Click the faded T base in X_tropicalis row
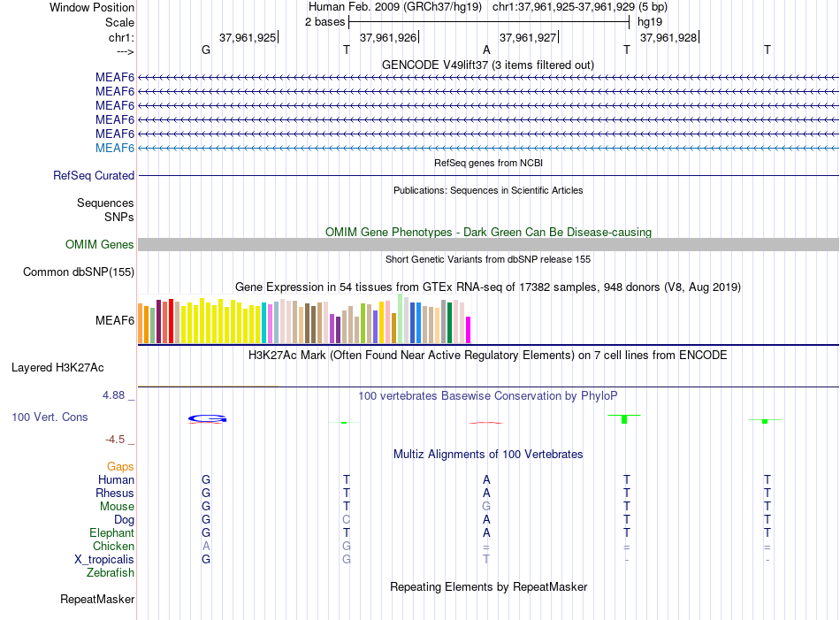Screen dimensions: 840x620 click(486, 560)
